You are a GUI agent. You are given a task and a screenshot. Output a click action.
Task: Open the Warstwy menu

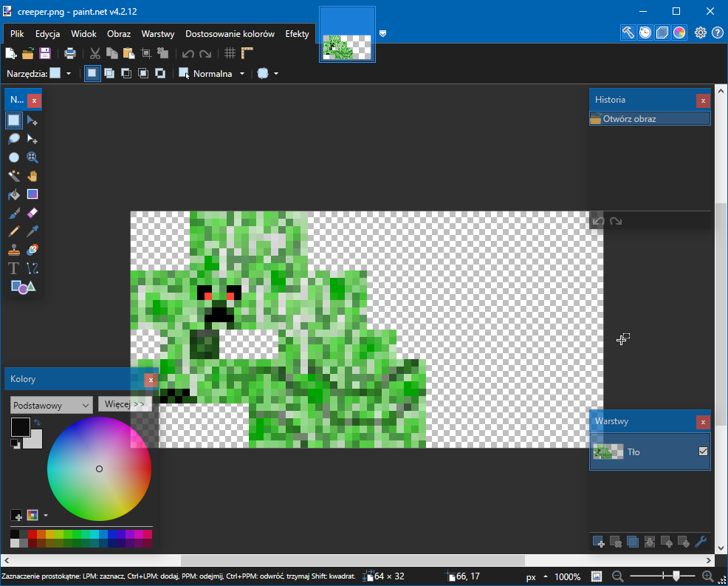[157, 34]
